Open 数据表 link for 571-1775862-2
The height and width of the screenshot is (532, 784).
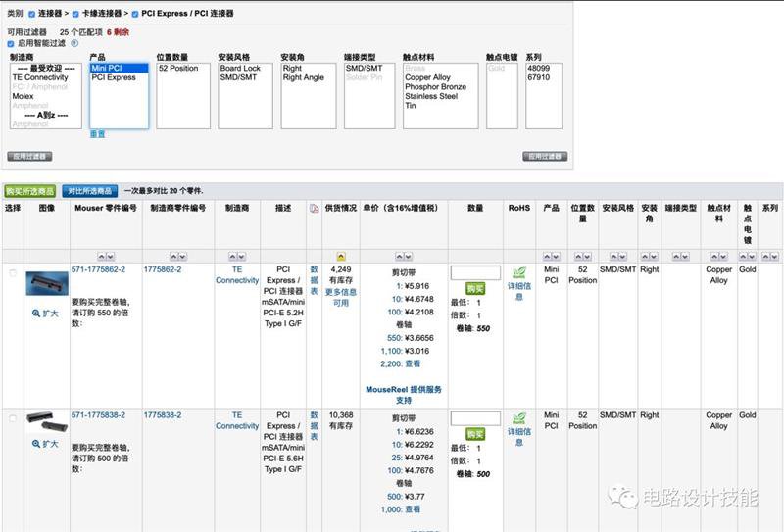click(x=314, y=280)
